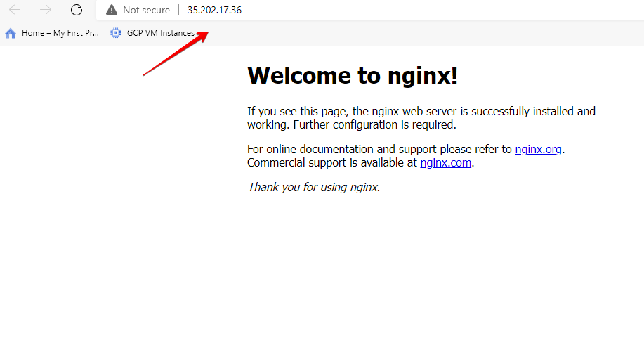Click the Not secure label
This screenshot has width=644, height=338.
[146, 10]
